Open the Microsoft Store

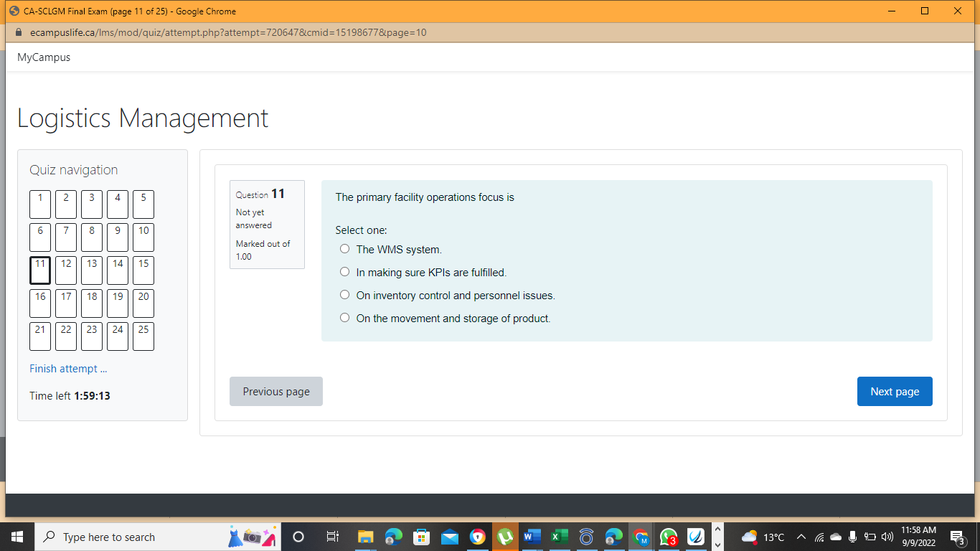coord(421,536)
